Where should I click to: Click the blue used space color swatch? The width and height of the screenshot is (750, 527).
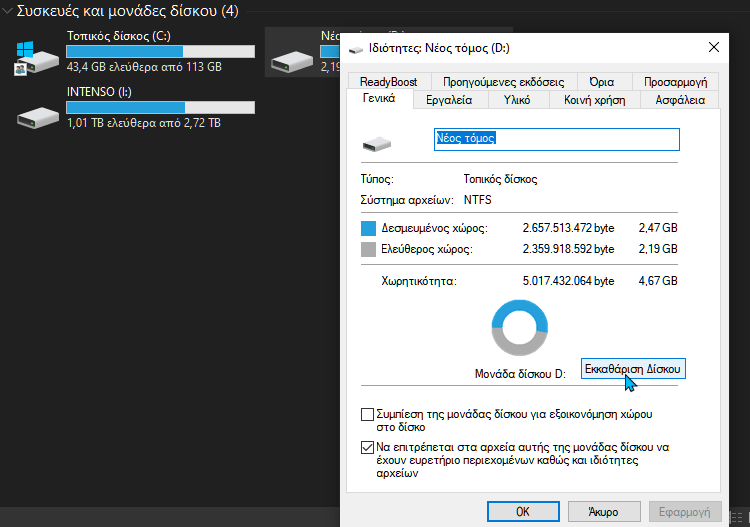click(368, 228)
